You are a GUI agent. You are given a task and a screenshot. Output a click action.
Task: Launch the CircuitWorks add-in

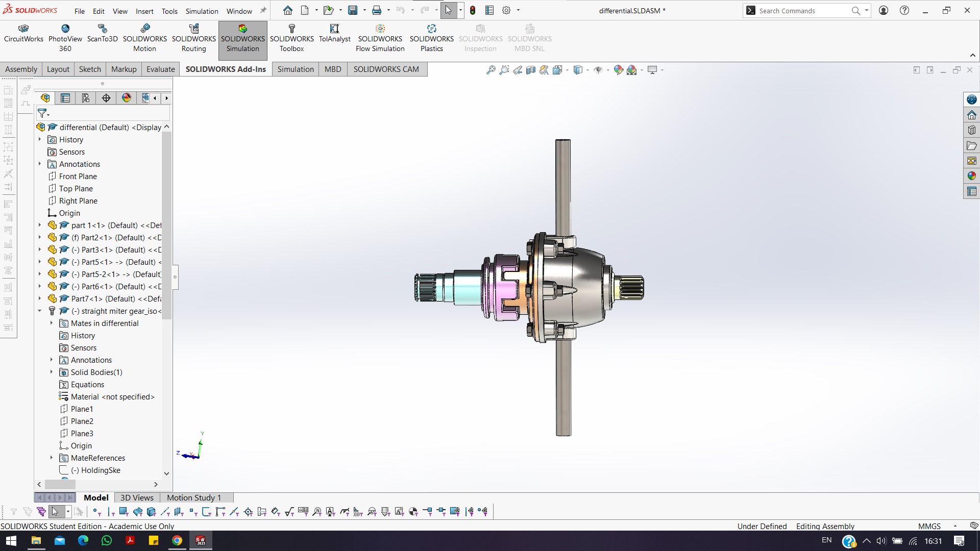click(x=23, y=34)
